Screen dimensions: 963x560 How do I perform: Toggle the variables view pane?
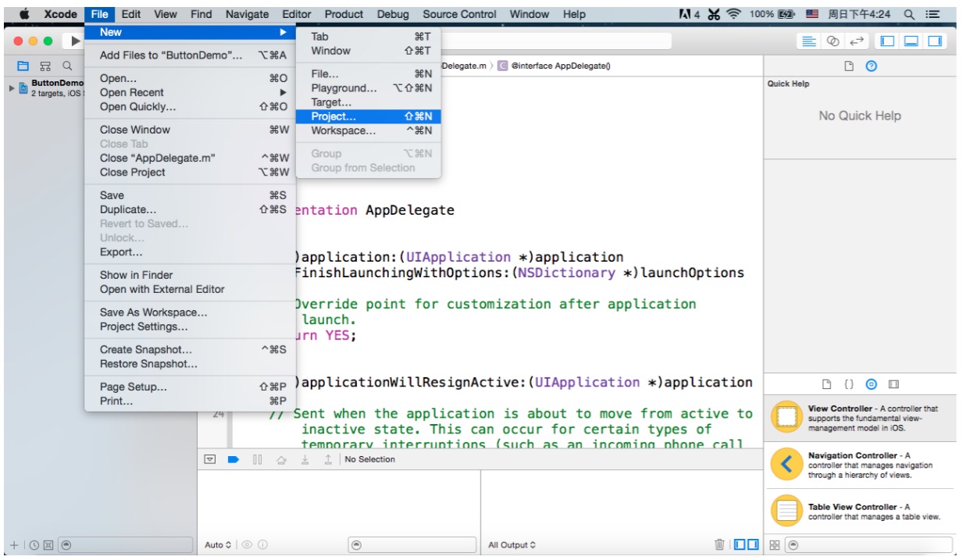coord(740,544)
